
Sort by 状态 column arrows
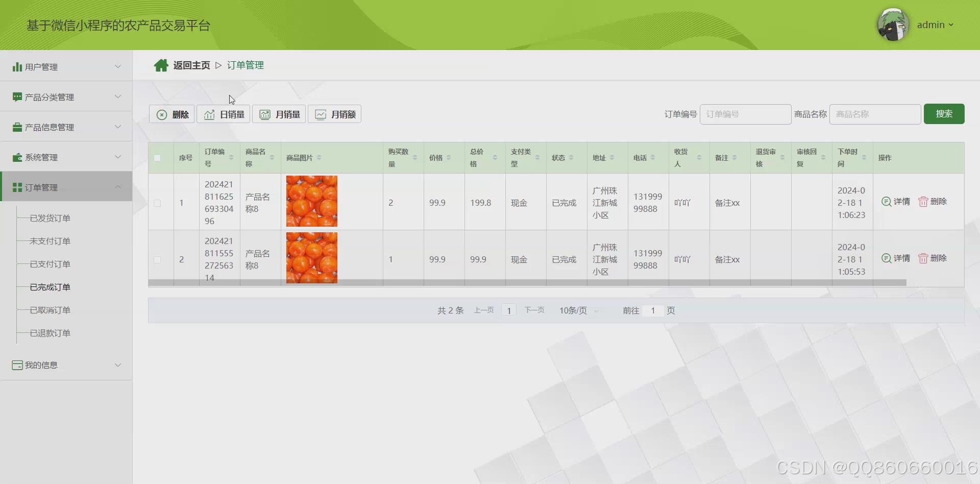coord(571,158)
